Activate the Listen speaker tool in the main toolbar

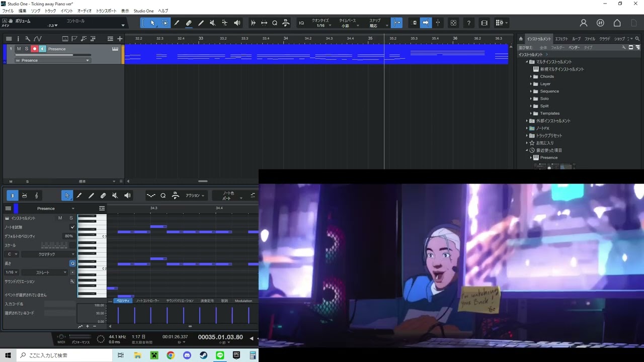click(x=237, y=23)
